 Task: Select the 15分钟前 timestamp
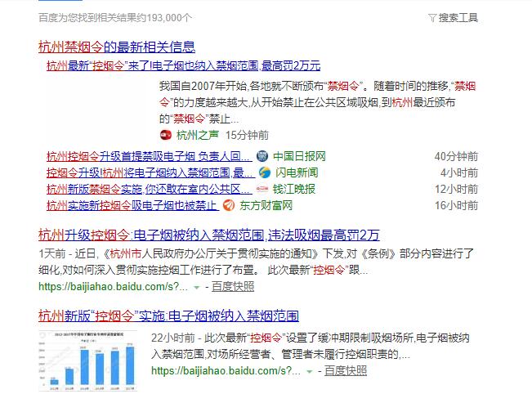(247, 135)
